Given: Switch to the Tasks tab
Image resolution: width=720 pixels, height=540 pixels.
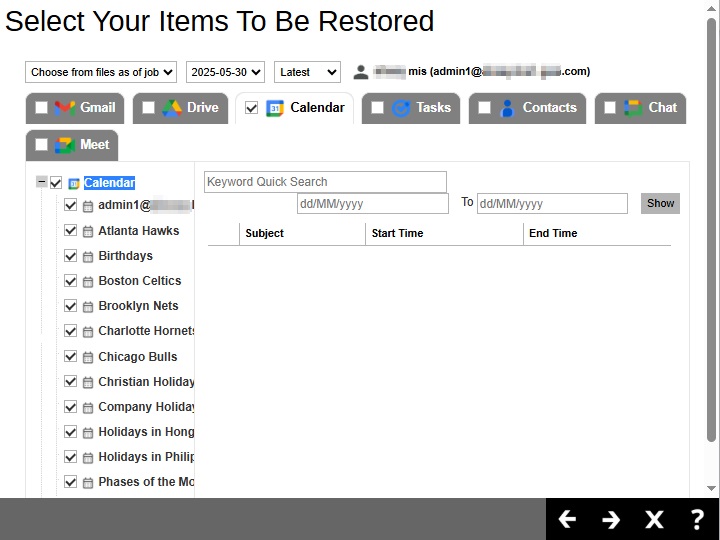Looking at the screenshot, I should (x=421, y=108).
